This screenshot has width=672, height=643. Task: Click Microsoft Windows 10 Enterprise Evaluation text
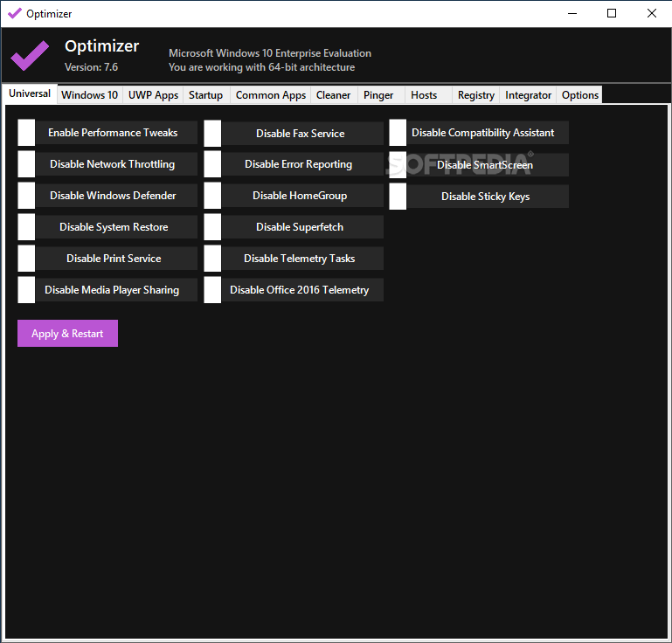pos(270,53)
